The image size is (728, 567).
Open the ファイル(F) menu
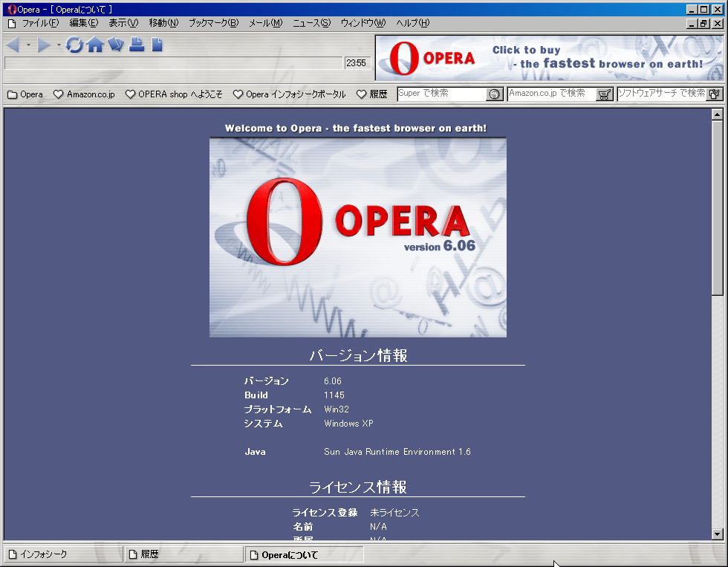(x=41, y=23)
